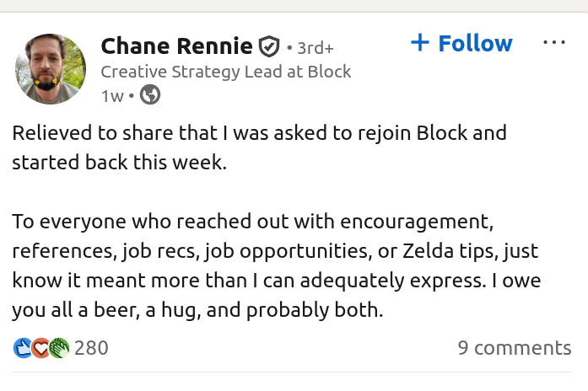Click the 'Relieved to share' opening paragraph
Screen dimensions: 588x391
259,133
